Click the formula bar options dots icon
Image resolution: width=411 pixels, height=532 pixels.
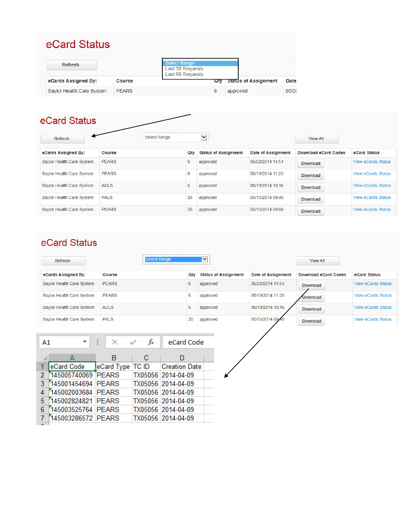(x=98, y=342)
